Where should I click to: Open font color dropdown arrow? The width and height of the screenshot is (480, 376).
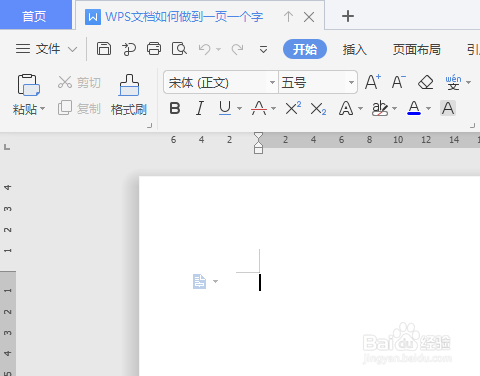(x=429, y=109)
